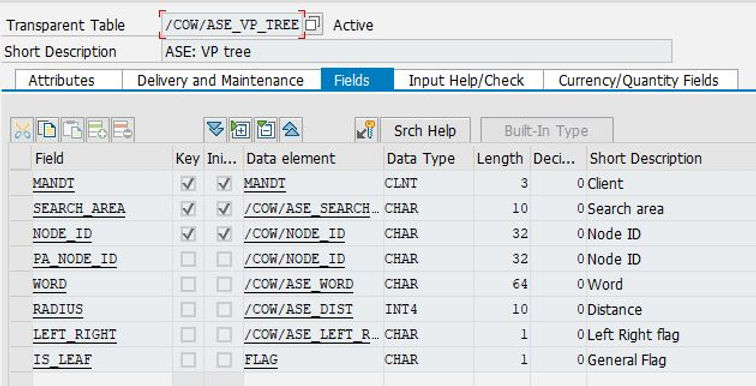Click the Data Type column header
This screenshot has height=386, width=756.
click(x=429, y=158)
